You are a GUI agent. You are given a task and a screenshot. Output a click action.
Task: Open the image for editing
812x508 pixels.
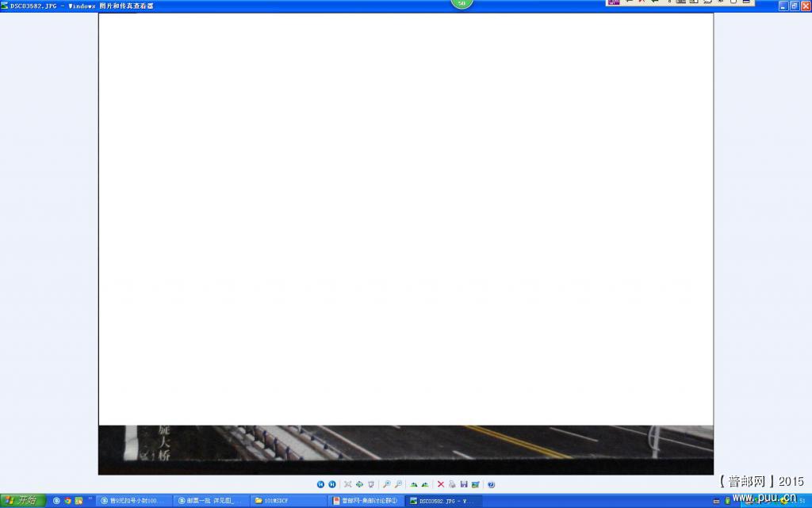coord(475,484)
